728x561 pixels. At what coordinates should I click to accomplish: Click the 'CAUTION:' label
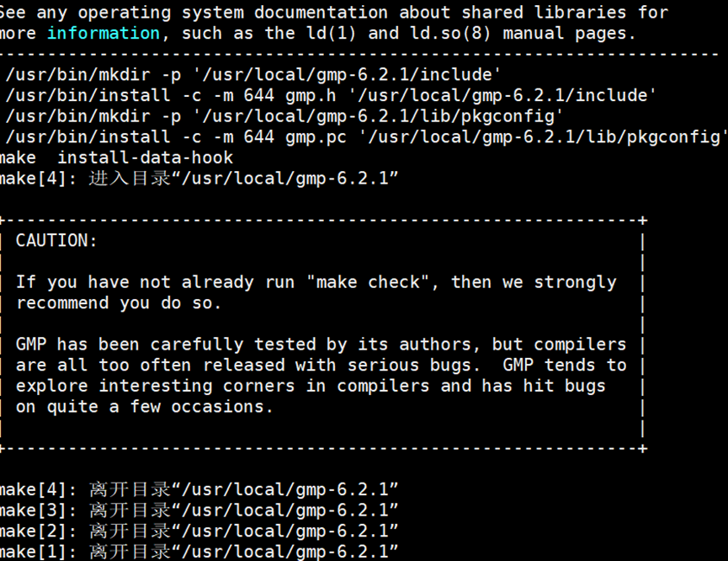55,240
